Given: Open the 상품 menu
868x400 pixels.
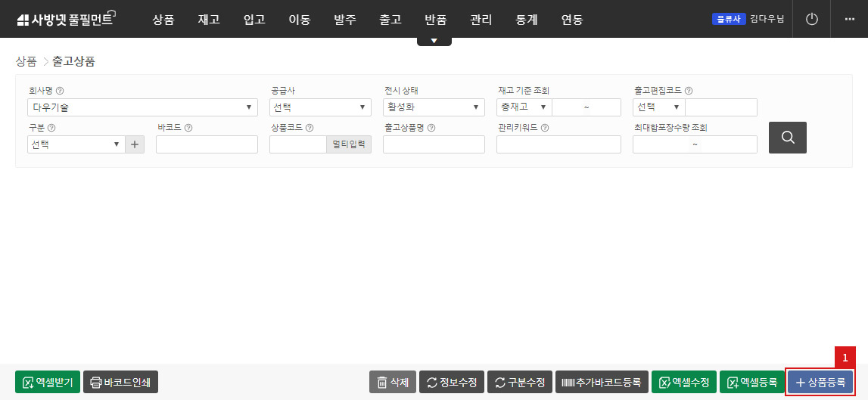Looking at the screenshot, I should (163, 20).
